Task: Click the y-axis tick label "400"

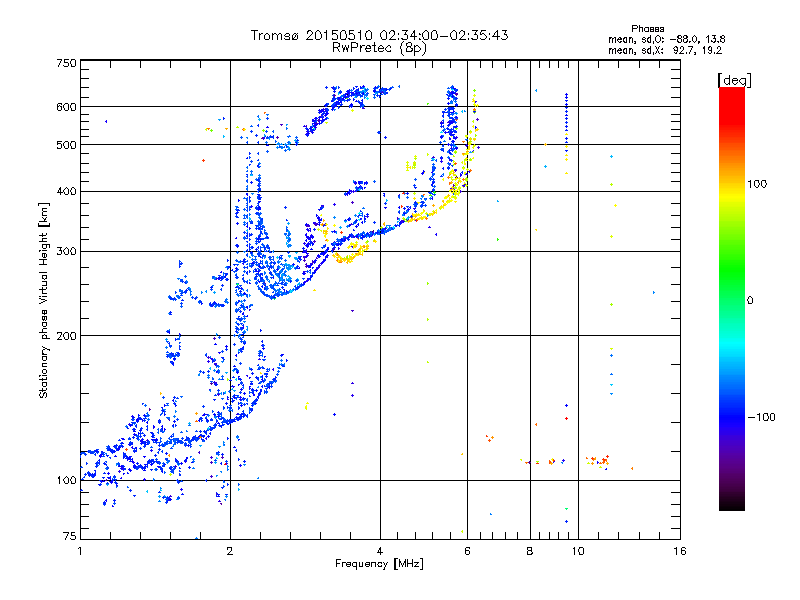Action: pos(66,191)
